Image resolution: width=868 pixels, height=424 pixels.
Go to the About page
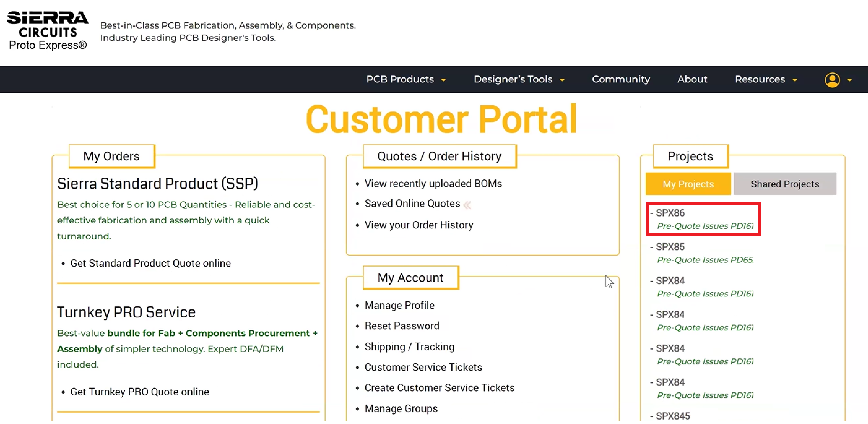pos(692,79)
